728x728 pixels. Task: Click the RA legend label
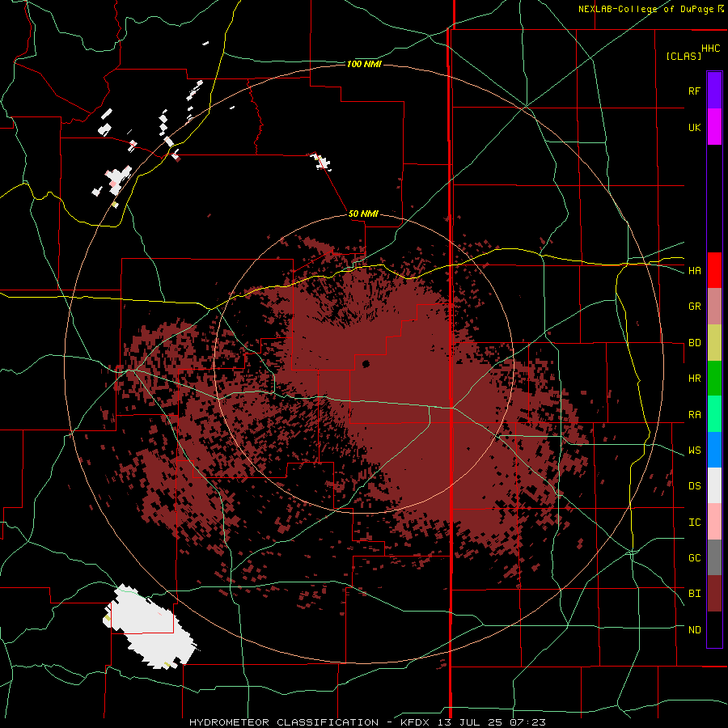(694, 414)
